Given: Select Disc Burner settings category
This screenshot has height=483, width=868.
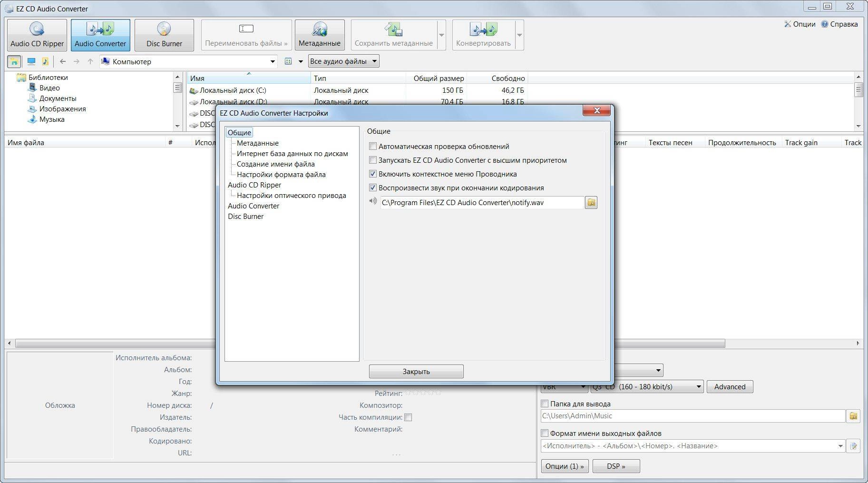Looking at the screenshot, I should pyautogui.click(x=245, y=217).
